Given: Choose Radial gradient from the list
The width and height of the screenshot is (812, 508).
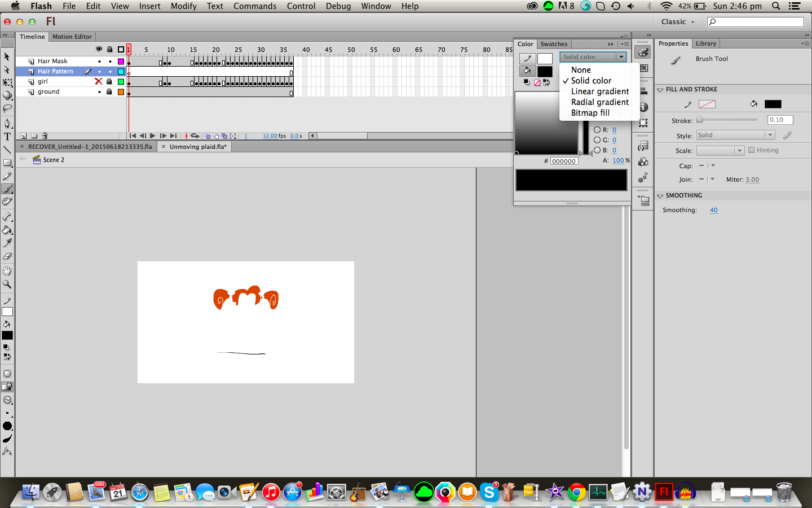Looking at the screenshot, I should (x=600, y=102).
